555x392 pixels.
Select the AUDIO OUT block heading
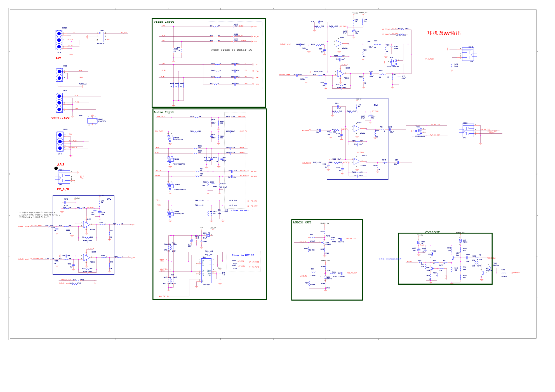(x=302, y=223)
